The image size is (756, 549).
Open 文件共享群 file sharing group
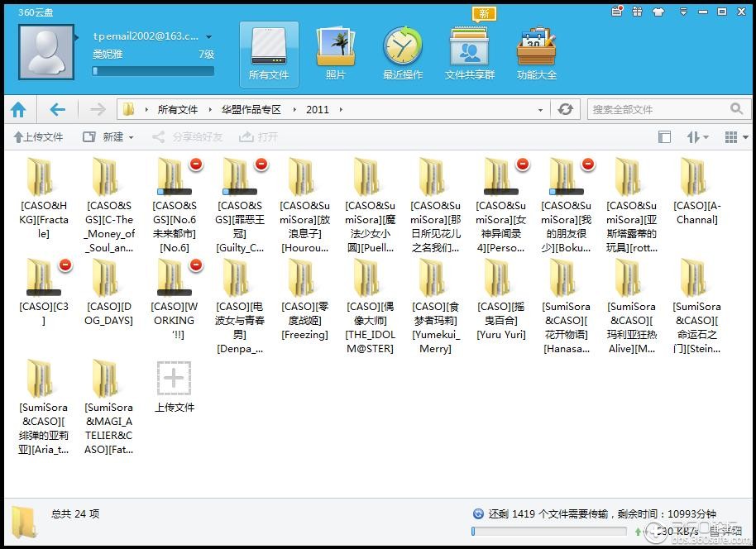[x=469, y=54]
